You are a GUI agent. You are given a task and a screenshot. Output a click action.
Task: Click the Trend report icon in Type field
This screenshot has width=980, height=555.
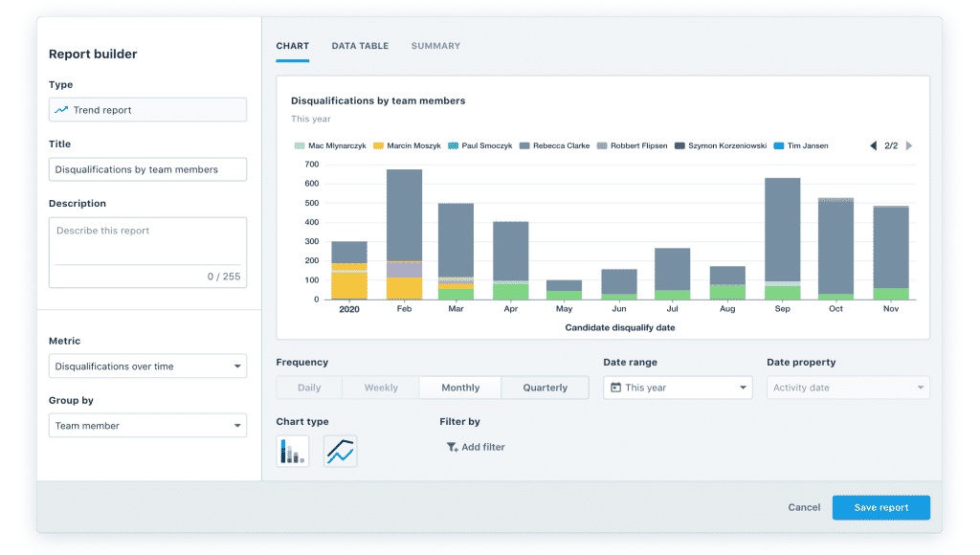[x=61, y=109]
